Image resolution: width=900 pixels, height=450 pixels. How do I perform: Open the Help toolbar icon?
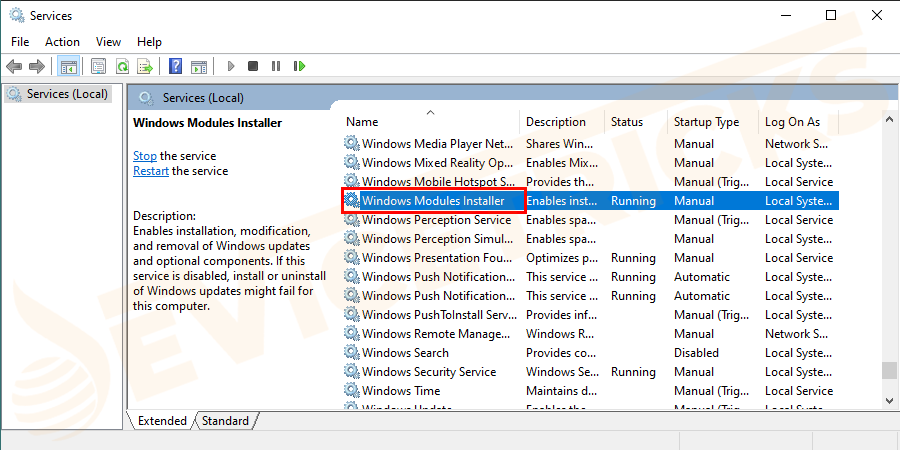pos(176,67)
